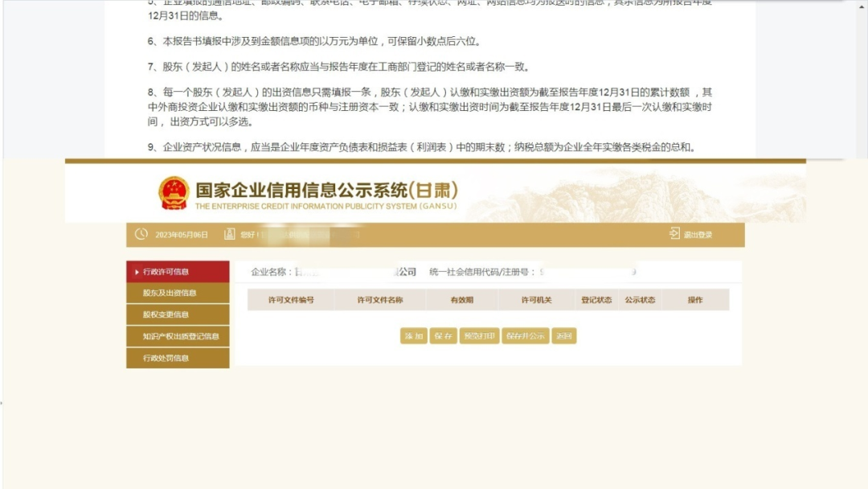The height and width of the screenshot is (489, 868).
Task: Click the 公示状态 column header
Action: coord(639,299)
